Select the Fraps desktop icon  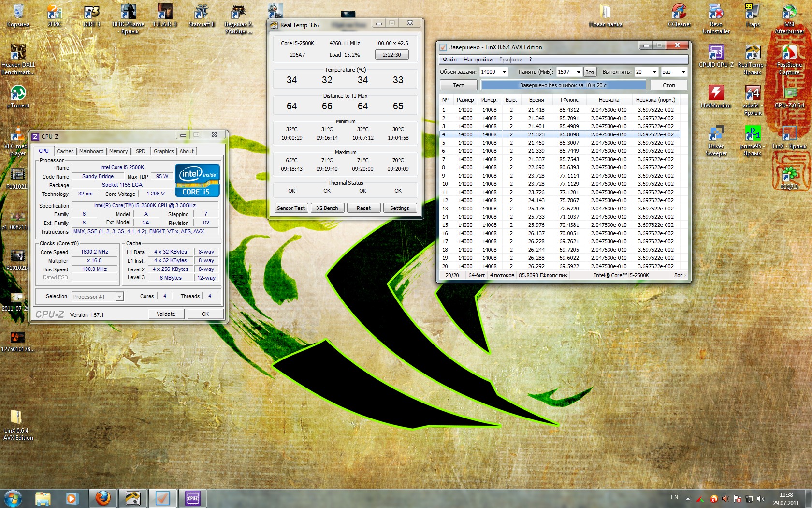(753, 15)
